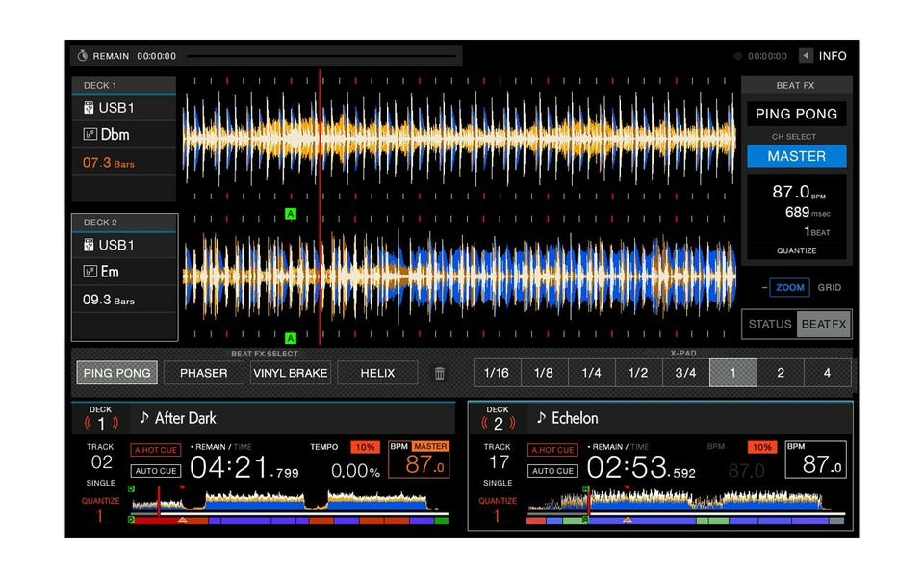
Task: Toggle AUTO CUE on Deck 2
Action: pos(552,471)
